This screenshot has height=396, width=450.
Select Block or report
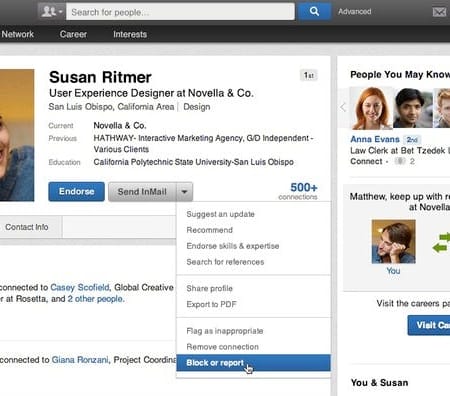click(x=253, y=363)
